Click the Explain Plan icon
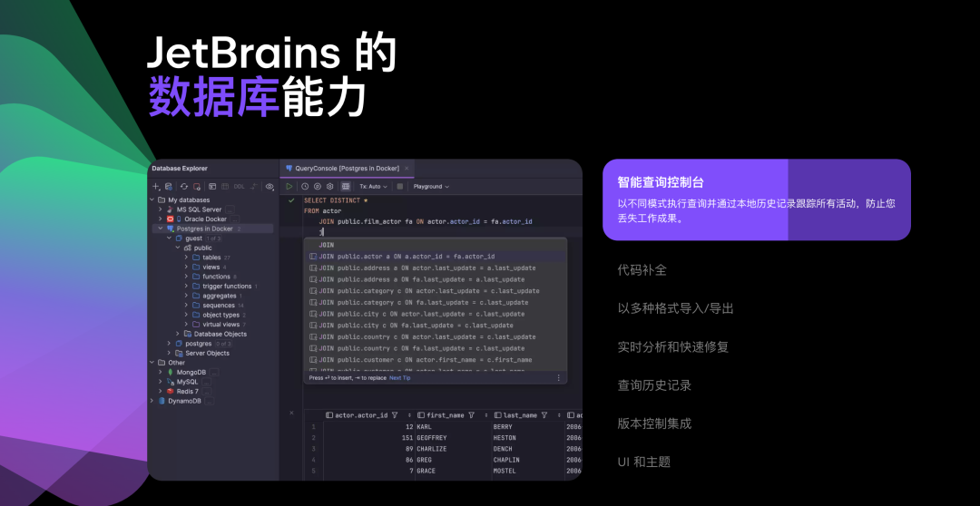Viewport: 980px width, 506px height. 318,186
